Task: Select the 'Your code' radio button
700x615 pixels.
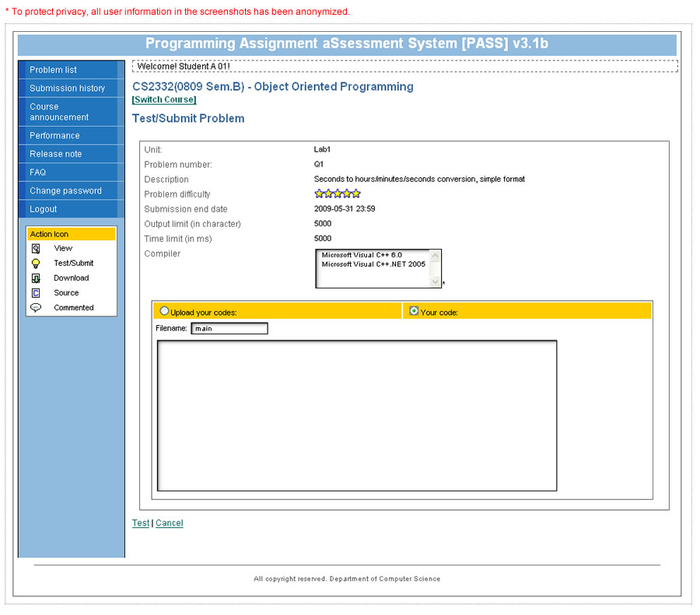Action: point(414,311)
